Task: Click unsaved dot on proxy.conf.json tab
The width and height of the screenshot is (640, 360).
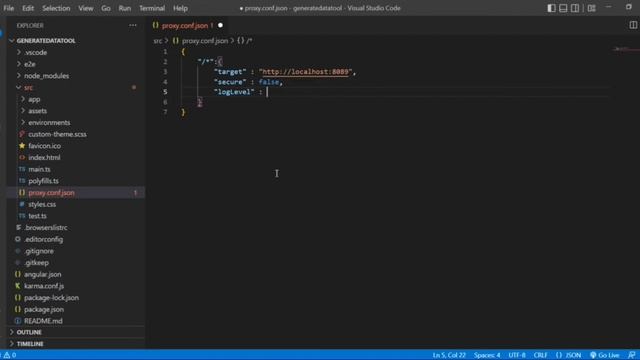Action: click(220, 25)
